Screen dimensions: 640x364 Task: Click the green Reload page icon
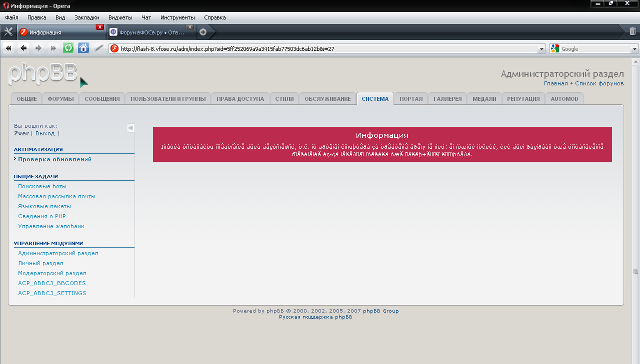[x=68, y=48]
